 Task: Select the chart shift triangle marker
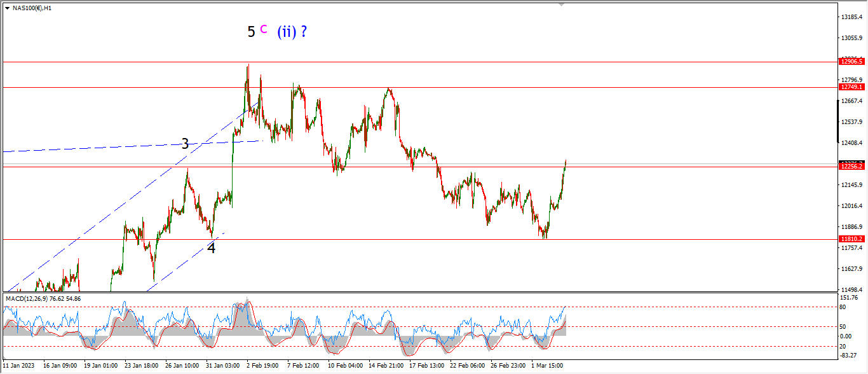coord(561,4)
